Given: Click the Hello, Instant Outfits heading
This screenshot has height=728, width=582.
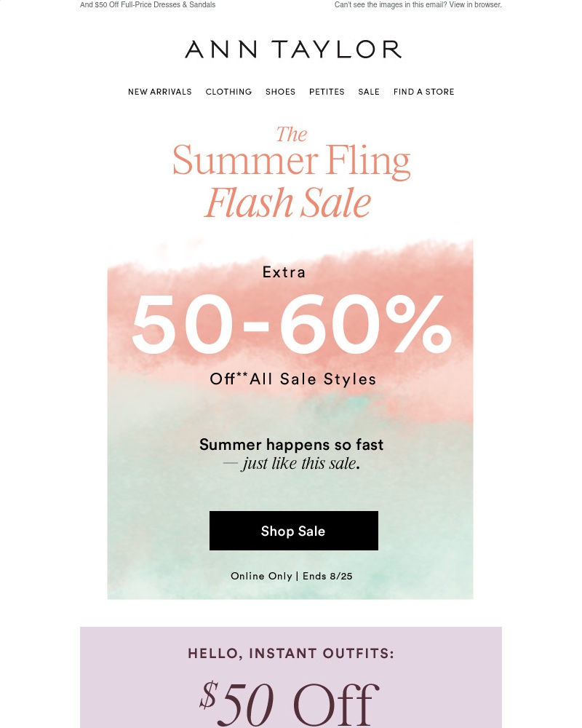Looking at the screenshot, I should tap(291, 653).
